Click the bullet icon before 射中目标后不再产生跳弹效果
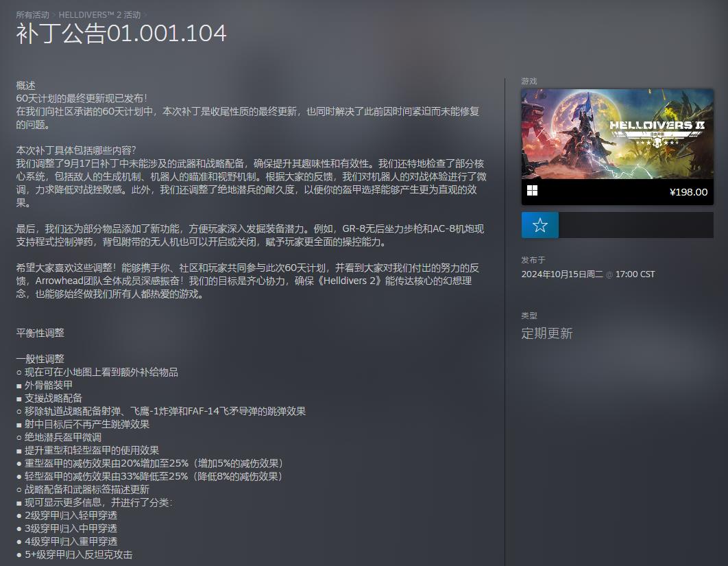 click(x=19, y=425)
